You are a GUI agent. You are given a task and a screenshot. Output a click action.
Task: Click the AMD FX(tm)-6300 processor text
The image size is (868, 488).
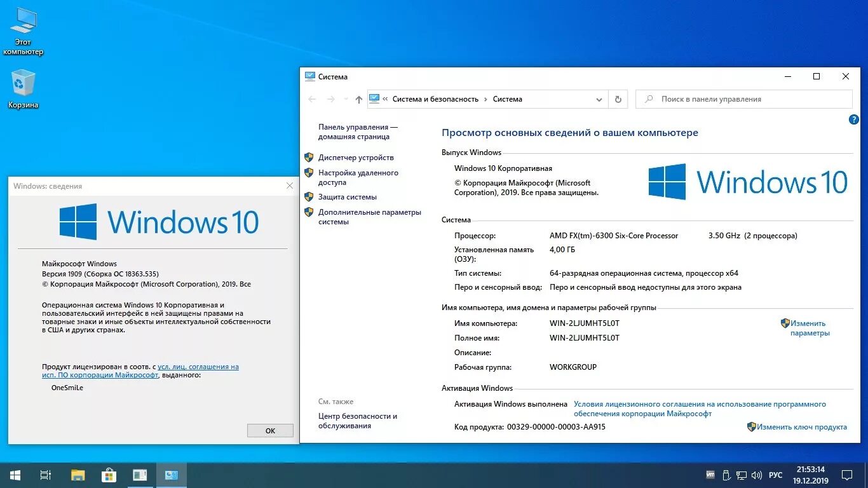point(614,236)
